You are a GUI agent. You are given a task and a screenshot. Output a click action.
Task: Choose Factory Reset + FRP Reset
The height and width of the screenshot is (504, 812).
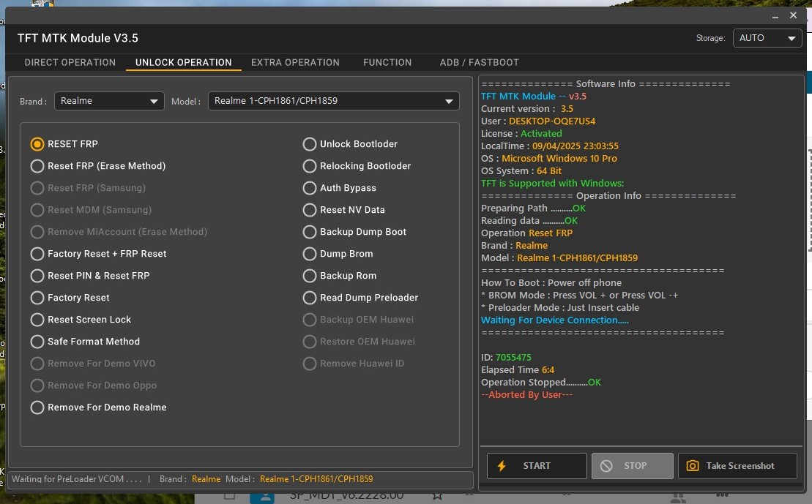37,254
